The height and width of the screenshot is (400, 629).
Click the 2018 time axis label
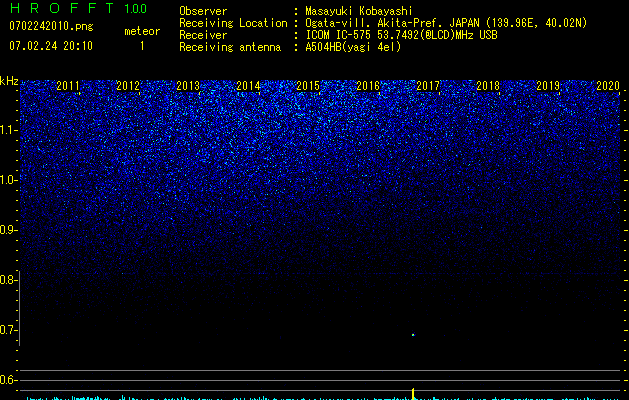coord(488,86)
